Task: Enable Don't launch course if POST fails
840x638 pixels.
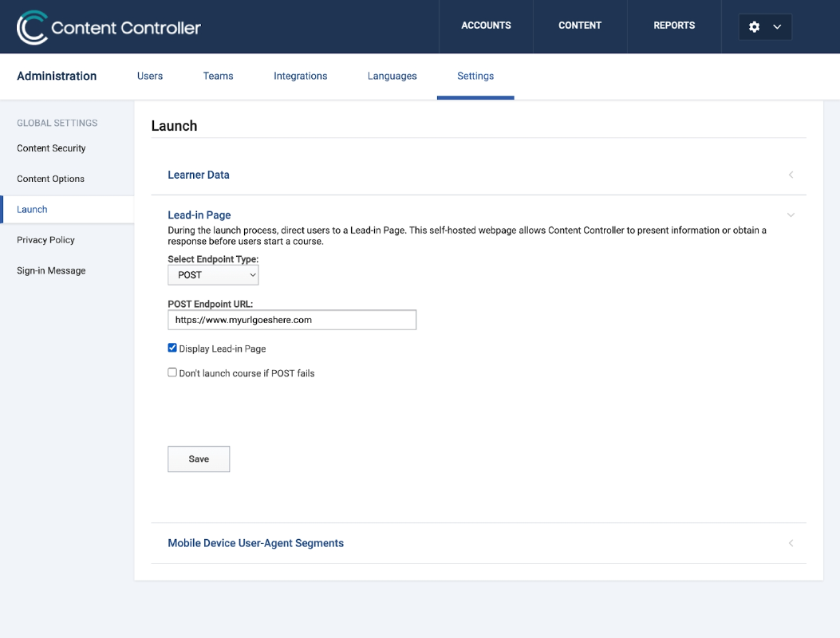Action: 172,372
